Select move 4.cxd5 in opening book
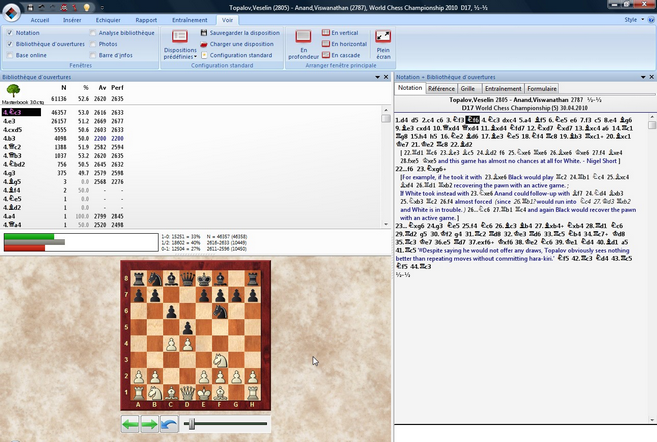This screenshot has width=657, height=442. pos(12,130)
